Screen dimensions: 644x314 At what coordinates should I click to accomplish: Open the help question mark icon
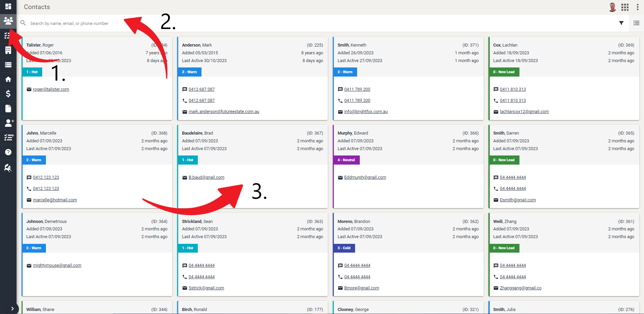click(8, 152)
